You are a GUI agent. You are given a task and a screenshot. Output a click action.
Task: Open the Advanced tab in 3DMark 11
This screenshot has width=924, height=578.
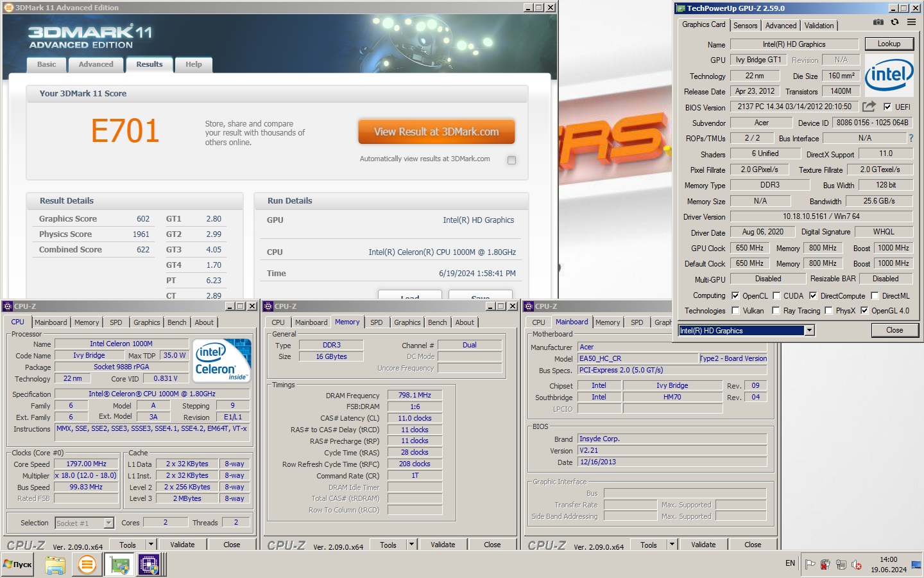pyautogui.click(x=96, y=64)
